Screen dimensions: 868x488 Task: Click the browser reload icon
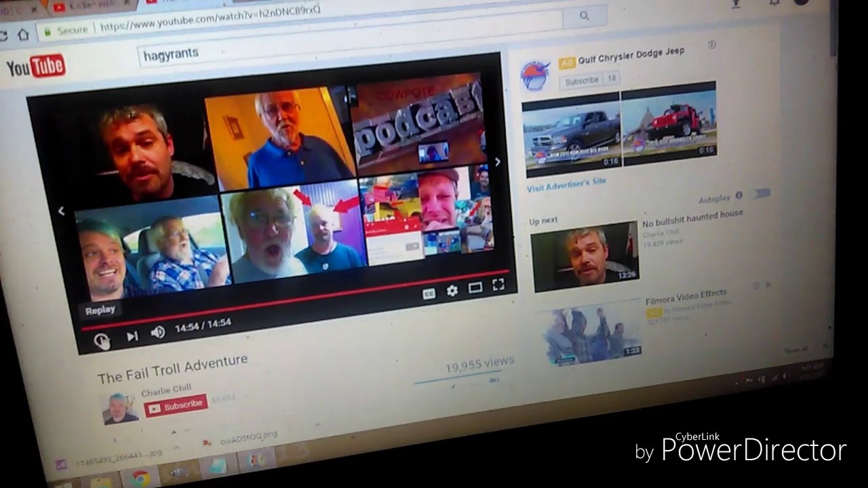coord(3,36)
